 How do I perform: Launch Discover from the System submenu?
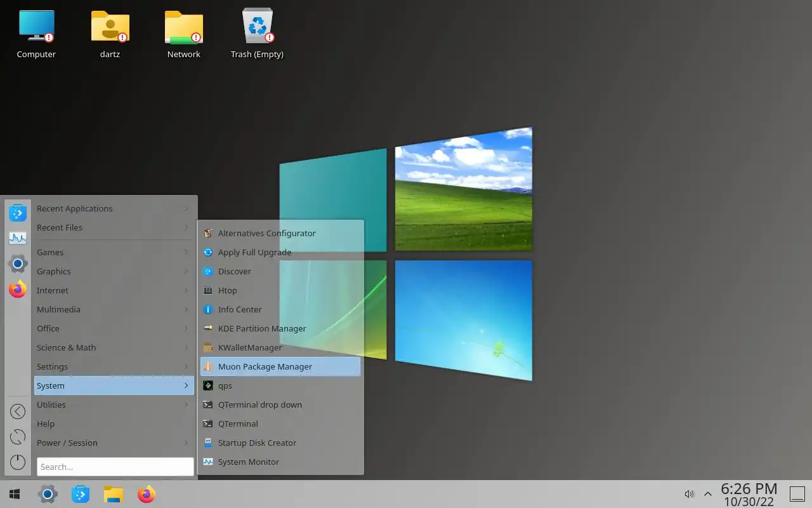[280, 271]
